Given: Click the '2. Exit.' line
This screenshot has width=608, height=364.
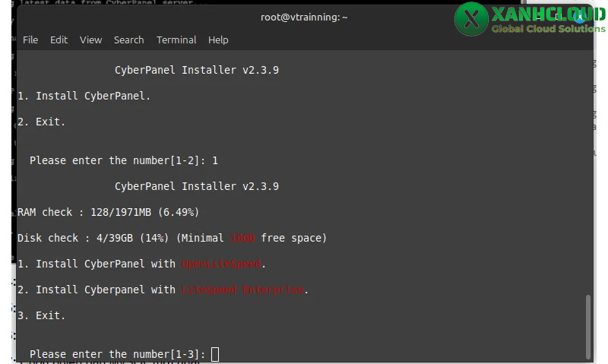Looking at the screenshot, I should [x=42, y=122].
